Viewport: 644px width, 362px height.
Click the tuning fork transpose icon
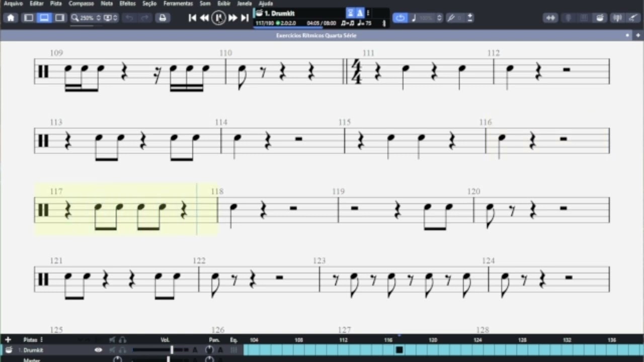[451, 18]
